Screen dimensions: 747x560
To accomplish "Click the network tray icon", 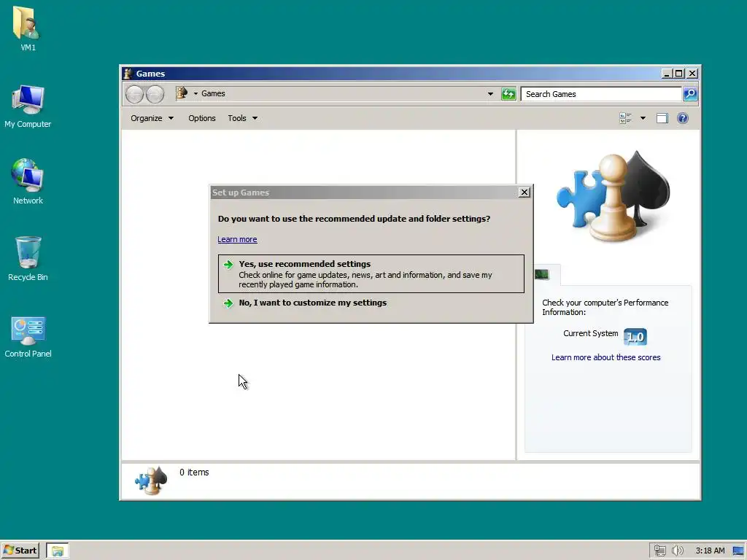I will click(659, 551).
